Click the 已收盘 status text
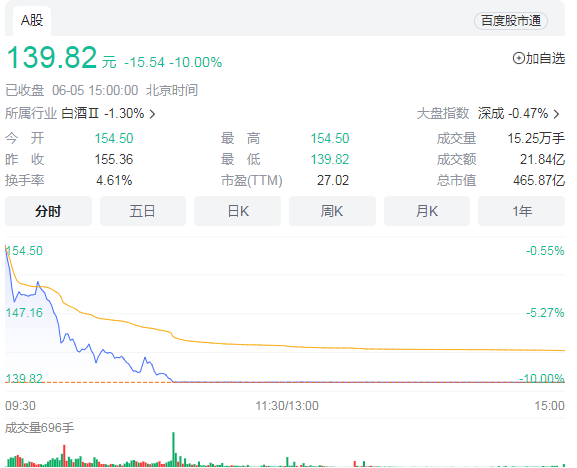The image size is (577, 468). (x=25, y=91)
